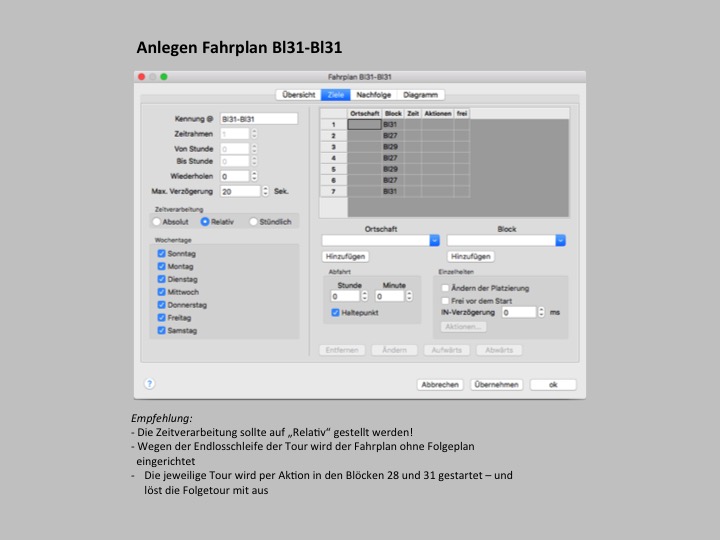Click the Wiederholen stepper arrows

[x=254, y=176]
